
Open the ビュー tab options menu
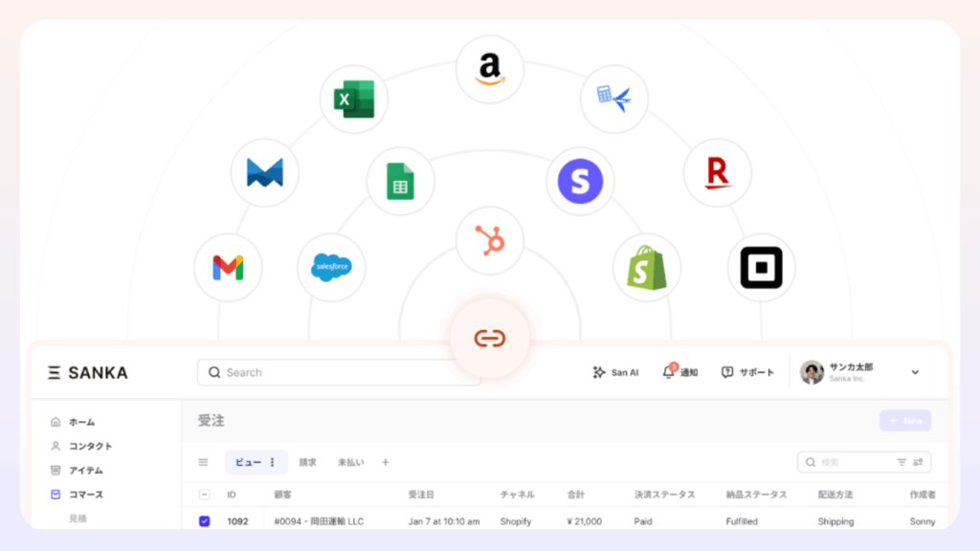pos(273,462)
